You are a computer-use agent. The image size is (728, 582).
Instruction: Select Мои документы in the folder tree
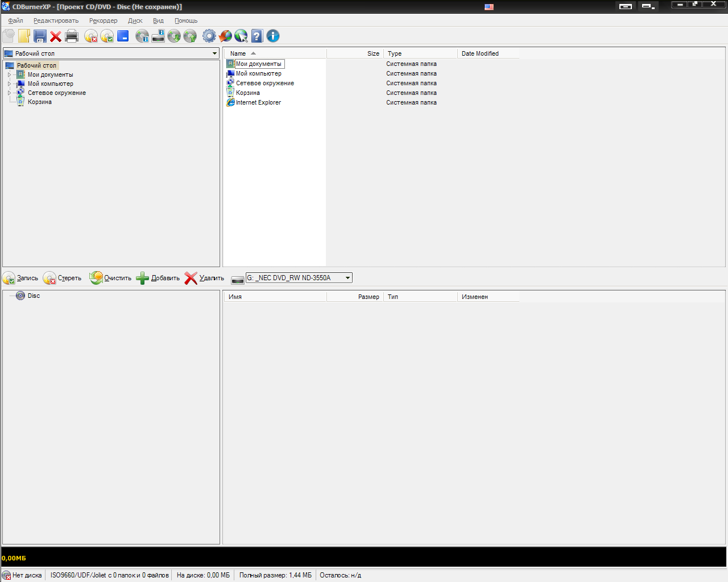click(x=50, y=74)
